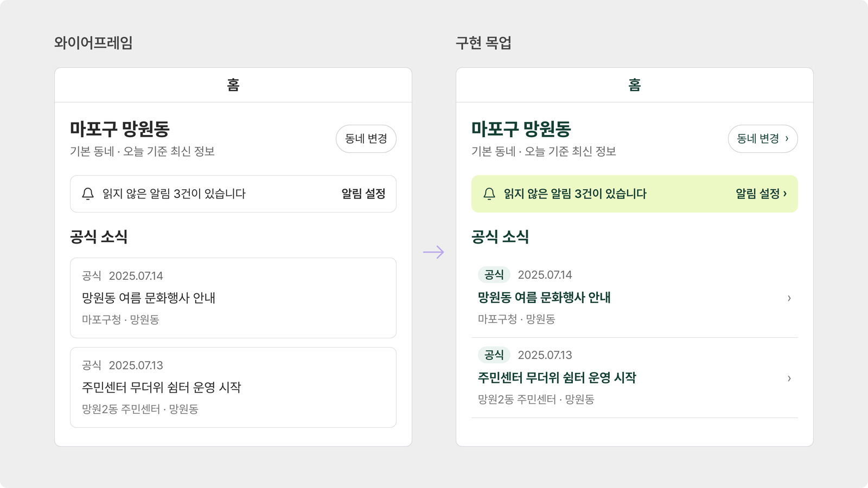Viewport: 868px width, 488px height.
Task: Click 알림 설정 in the wireframe alert box
Action: [x=363, y=194]
